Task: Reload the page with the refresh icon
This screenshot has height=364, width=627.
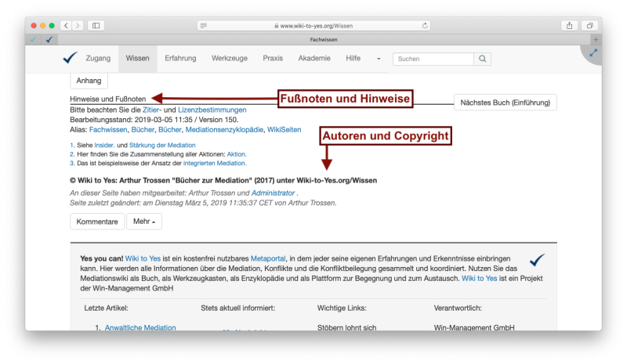Action: click(x=425, y=25)
